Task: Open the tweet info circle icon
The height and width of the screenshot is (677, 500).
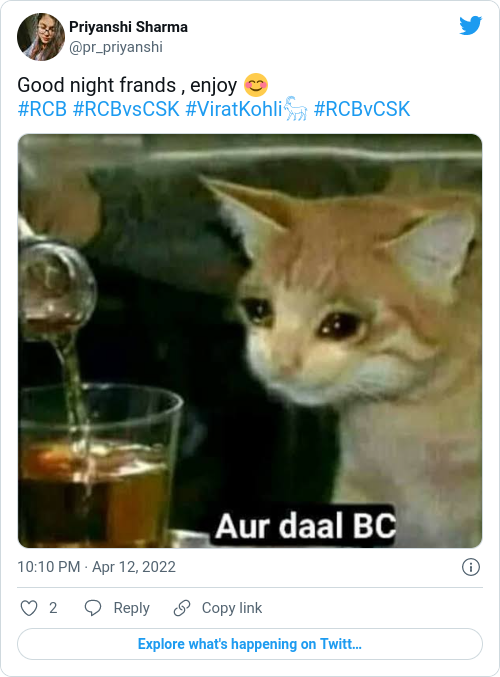Action: tap(471, 567)
